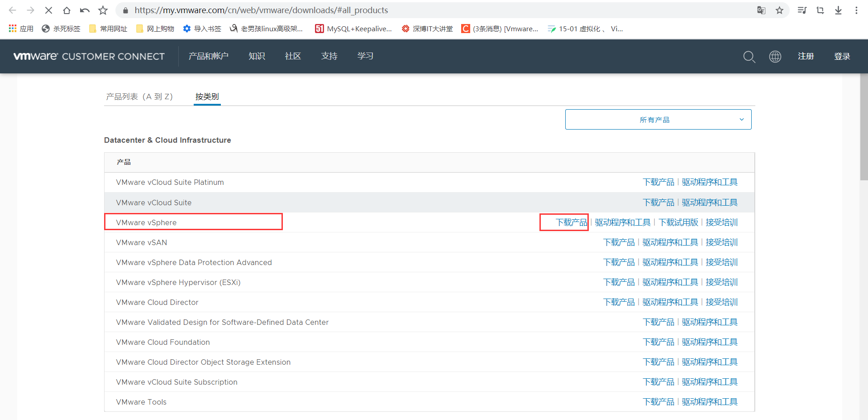Stop loading the page with X button

pyautogui.click(x=48, y=10)
